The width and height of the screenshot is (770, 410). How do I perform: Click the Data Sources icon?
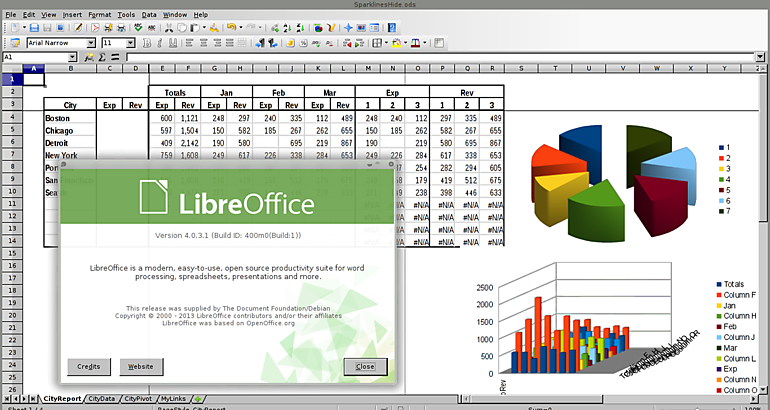click(x=374, y=28)
